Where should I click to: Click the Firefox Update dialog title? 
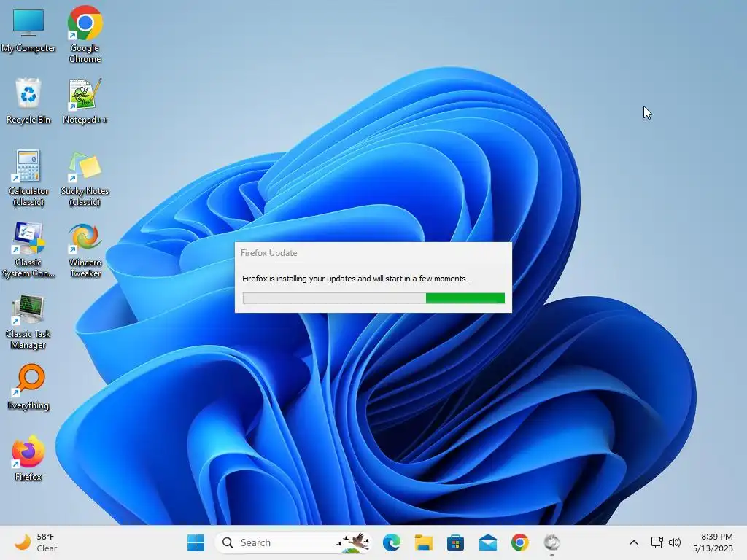point(268,253)
